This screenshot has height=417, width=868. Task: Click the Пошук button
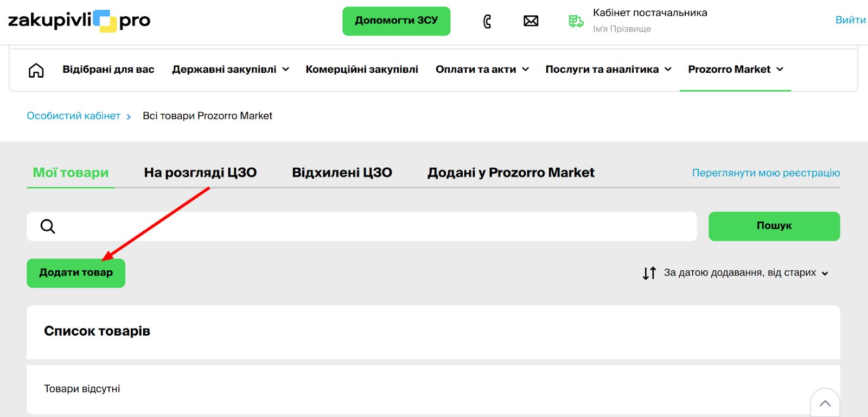click(x=774, y=226)
